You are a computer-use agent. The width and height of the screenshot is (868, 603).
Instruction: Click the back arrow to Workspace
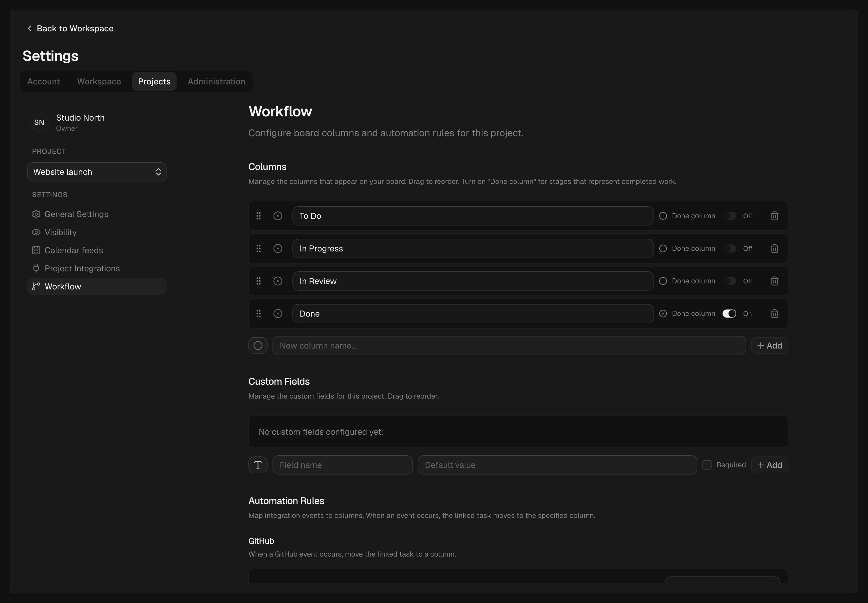tap(30, 28)
